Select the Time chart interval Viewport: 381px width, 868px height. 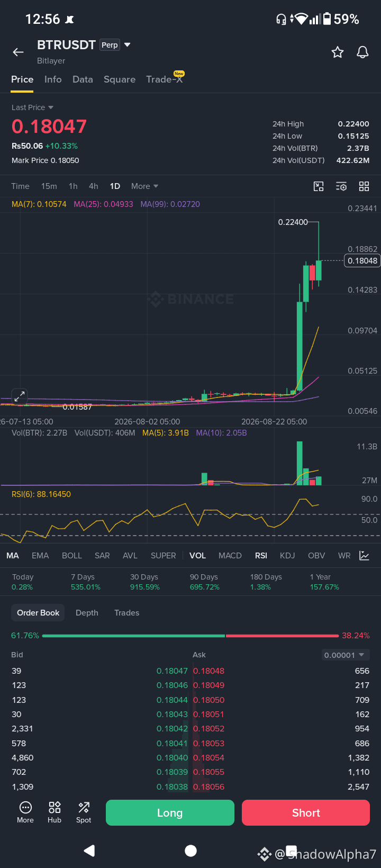pyautogui.click(x=20, y=186)
